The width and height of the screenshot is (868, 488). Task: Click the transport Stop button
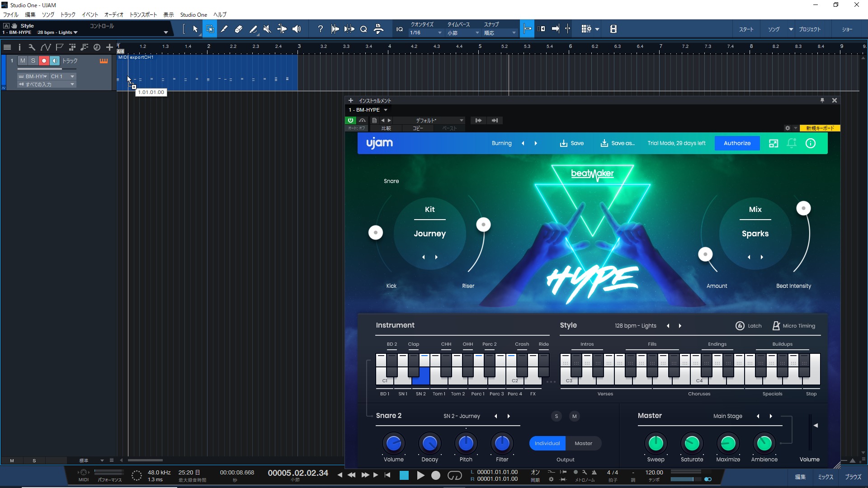click(404, 475)
